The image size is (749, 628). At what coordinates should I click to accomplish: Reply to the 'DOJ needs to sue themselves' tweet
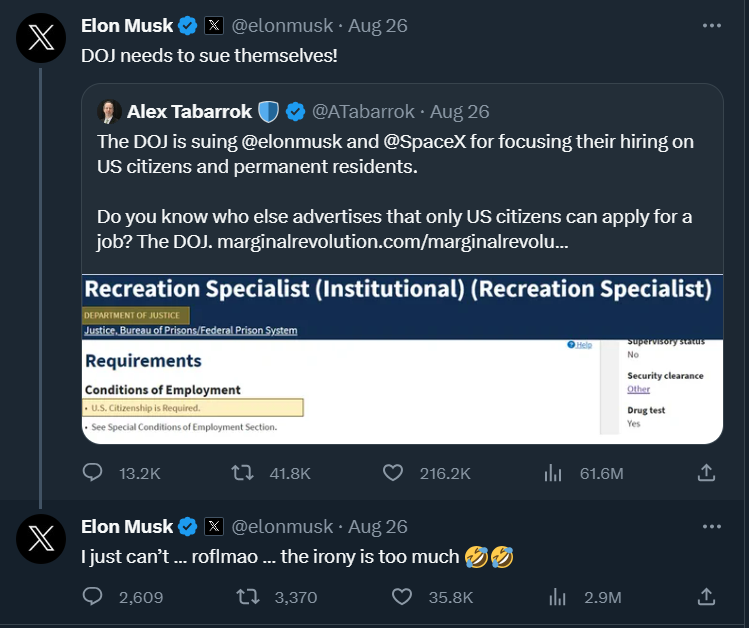click(x=92, y=473)
